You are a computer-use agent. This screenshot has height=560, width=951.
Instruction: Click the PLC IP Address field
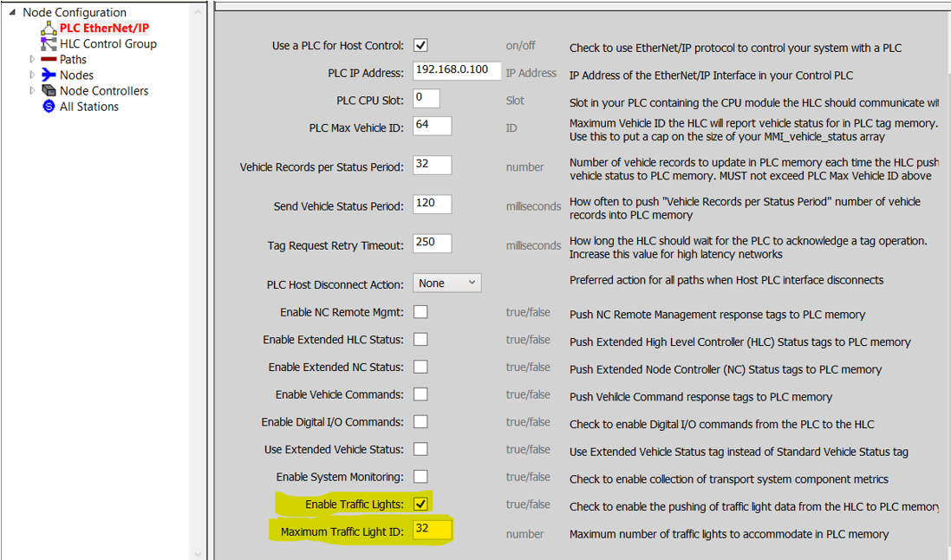point(456,70)
